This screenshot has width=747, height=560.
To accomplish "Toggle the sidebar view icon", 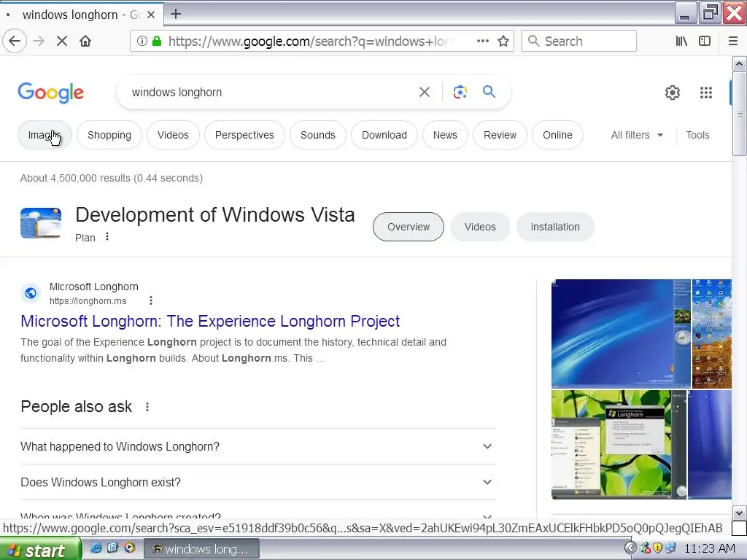I will 705,41.
